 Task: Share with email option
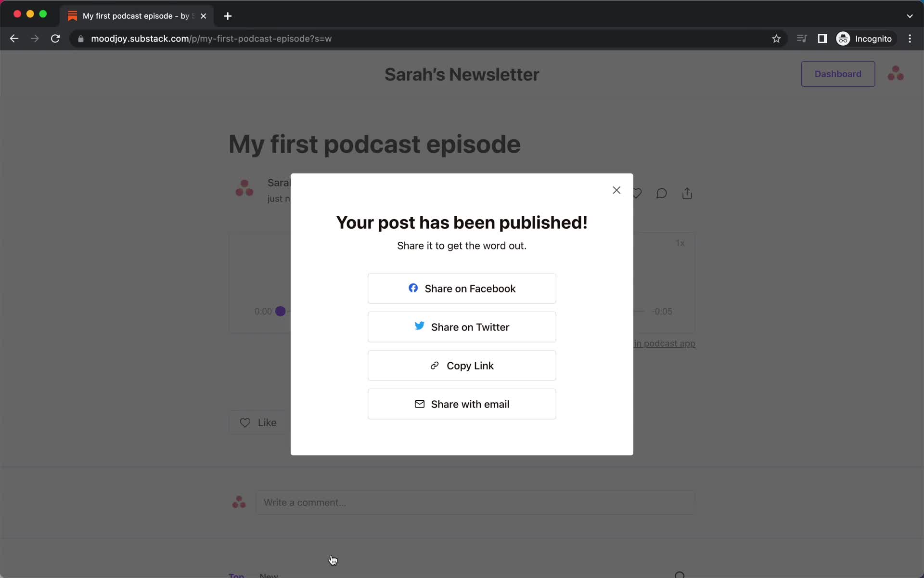pyautogui.click(x=462, y=404)
